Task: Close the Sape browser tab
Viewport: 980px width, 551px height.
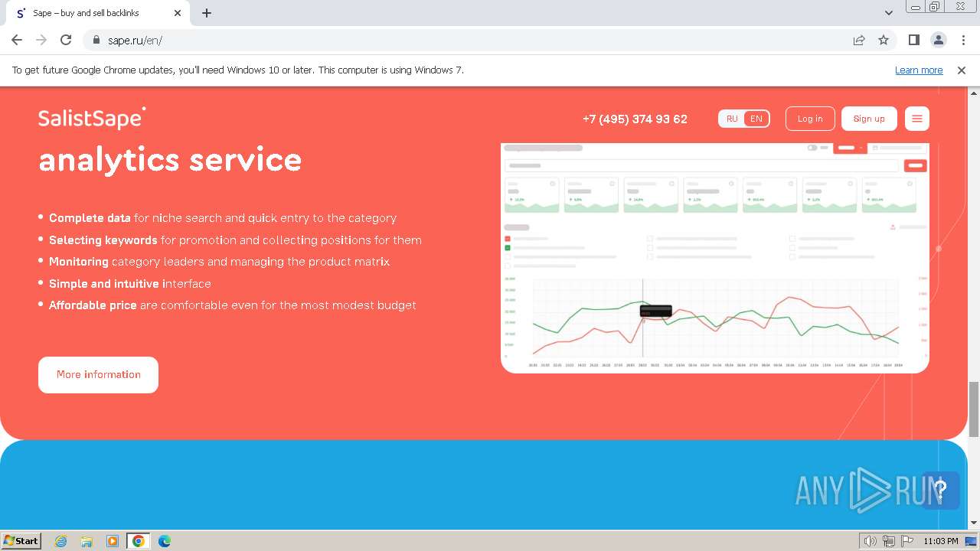Action: pos(178,13)
